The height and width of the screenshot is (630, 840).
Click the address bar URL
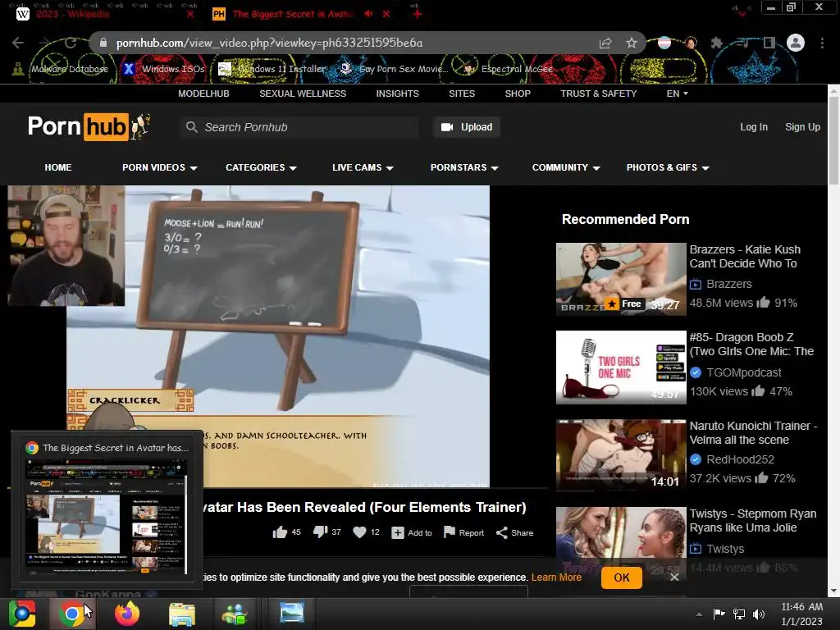click(x=269, y=43)
